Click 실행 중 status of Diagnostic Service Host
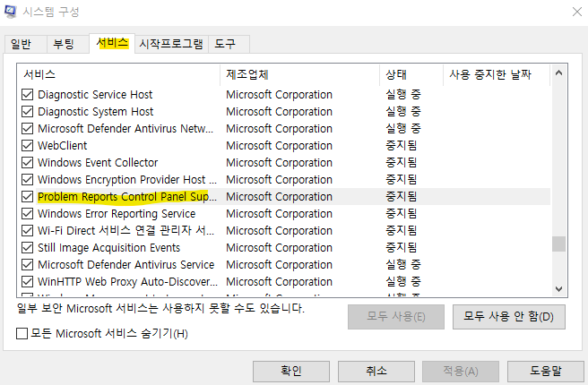Image resolution: width=588 pixels, height=385 pixels. (x=403, y=94)
